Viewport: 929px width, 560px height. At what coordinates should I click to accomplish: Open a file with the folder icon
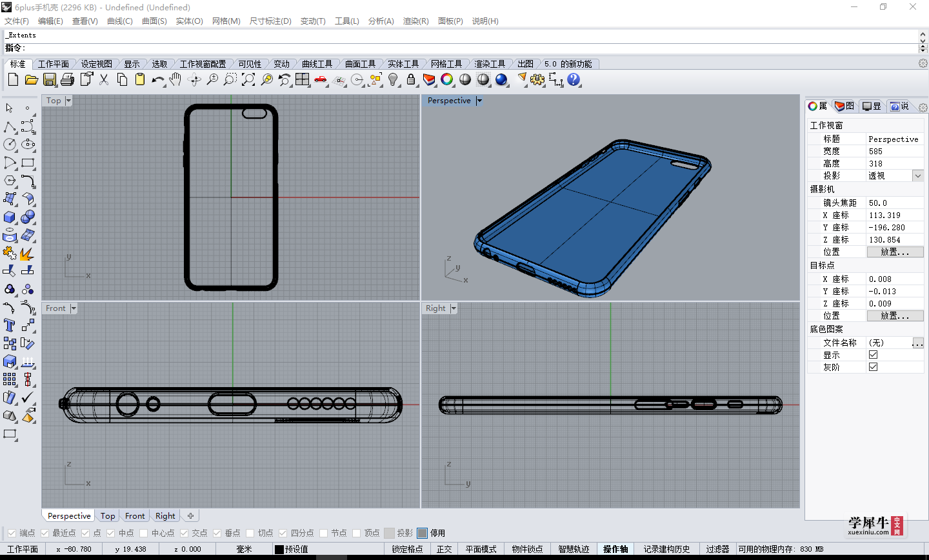[31, 79]
